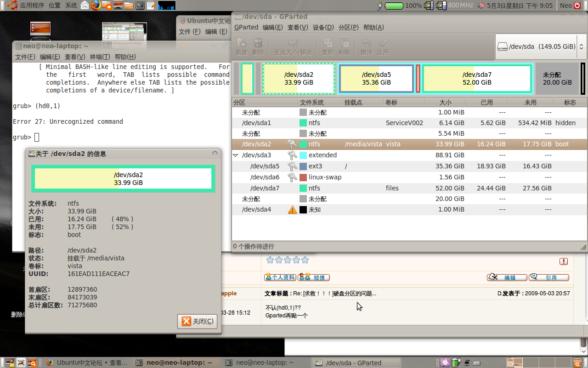Image resolution: width=588 pixels, height=368 pixels.
Task: Sort by 大小 column header
Action: 445,103
